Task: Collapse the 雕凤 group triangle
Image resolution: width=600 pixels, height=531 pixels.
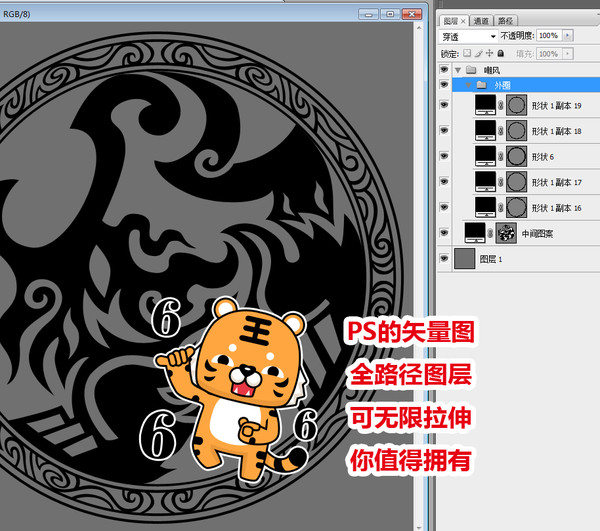Action: [458, 70]
